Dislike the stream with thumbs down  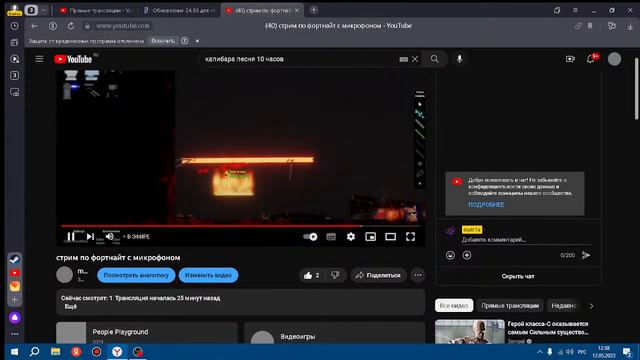coord(335,276)
